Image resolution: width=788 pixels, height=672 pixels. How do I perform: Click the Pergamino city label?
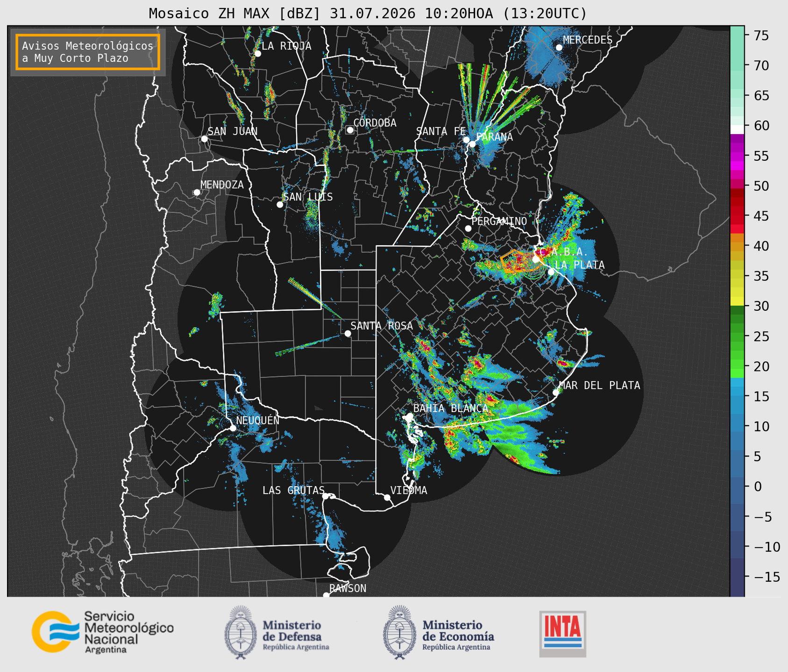[499, 221]
